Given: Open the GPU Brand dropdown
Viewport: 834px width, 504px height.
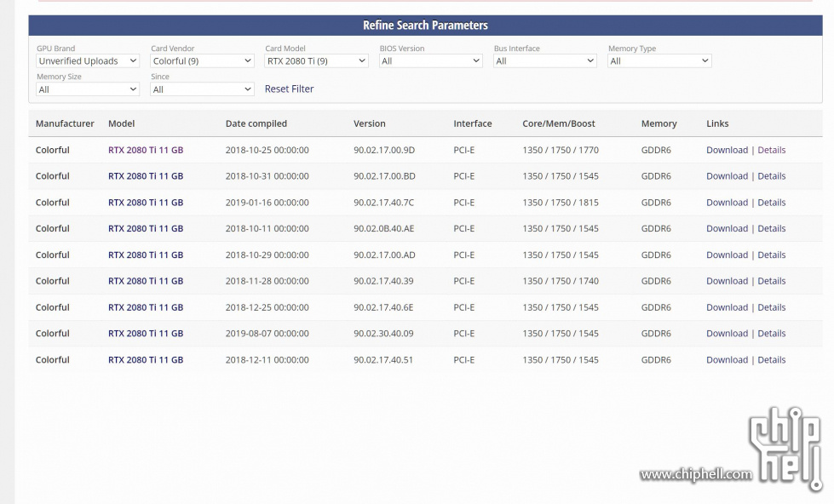Looking at the screenshot, I should pos(88,61).
